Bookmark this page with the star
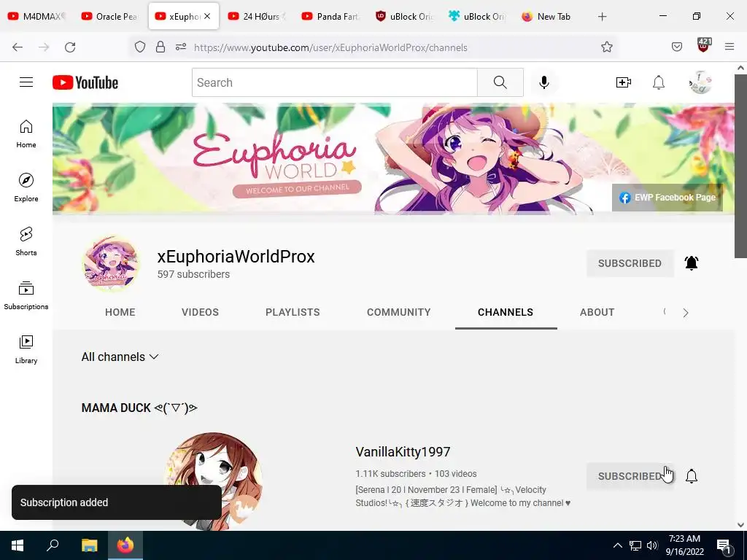This screenshot has height=560, width=747. tap(606, 47)
